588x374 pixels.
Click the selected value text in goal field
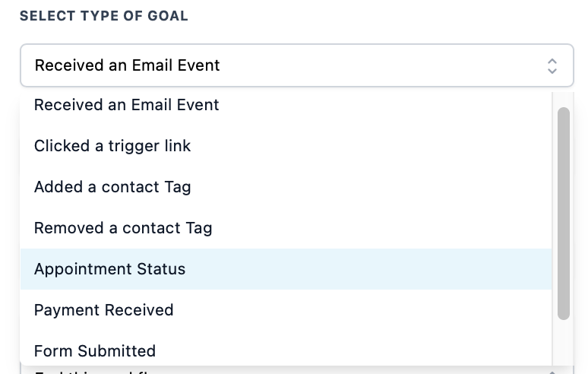tap(128, 66)
